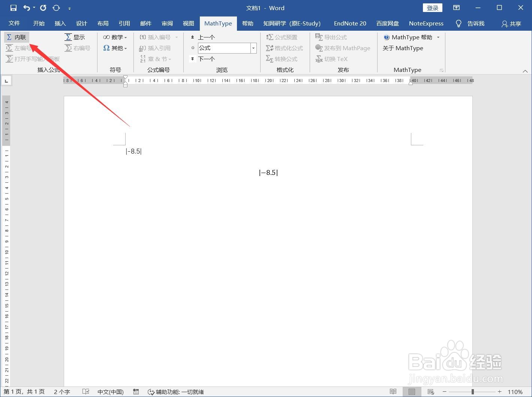Click 插入编号 equation number button

(155, 37)
